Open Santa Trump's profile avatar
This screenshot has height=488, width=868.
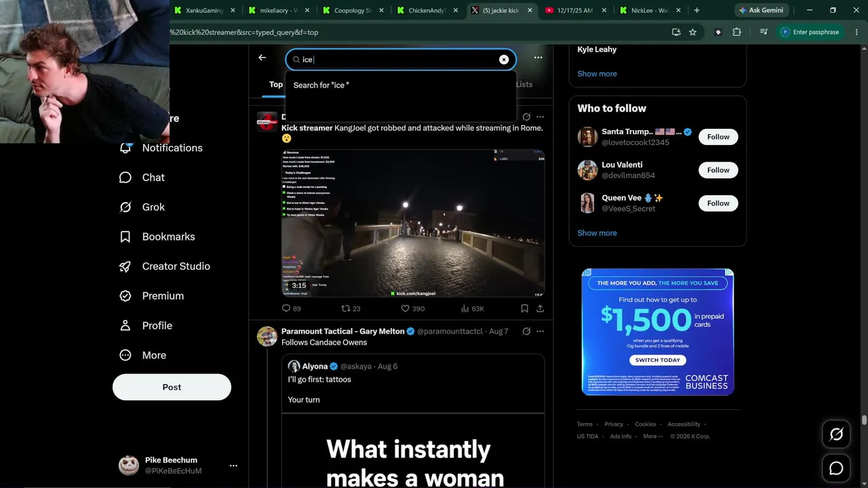tap(587, 137)
